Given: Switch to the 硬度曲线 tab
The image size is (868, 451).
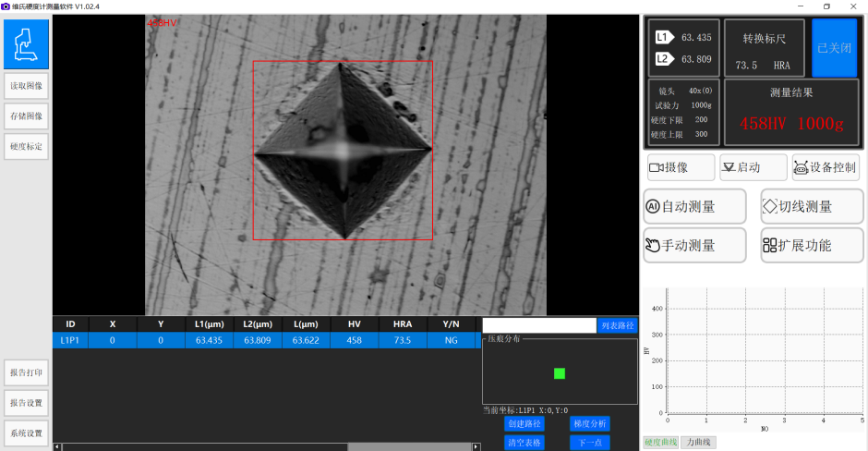Looking at the screenshot, I should (x=660, y=443).
